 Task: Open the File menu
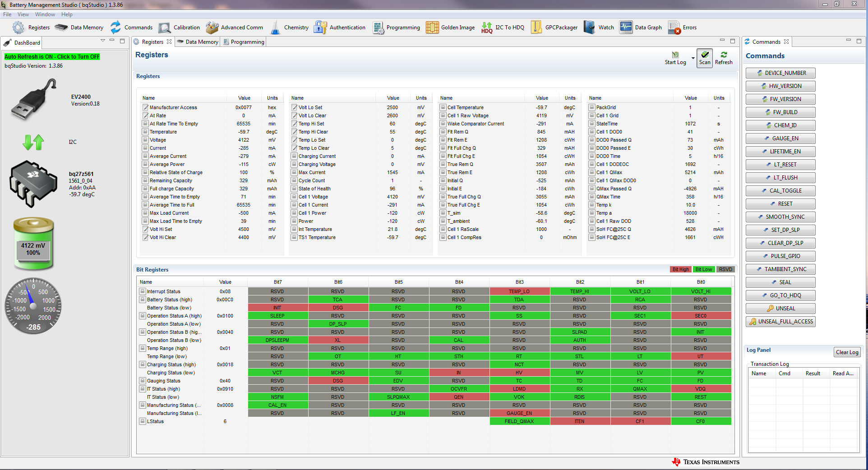pos(7,14)
